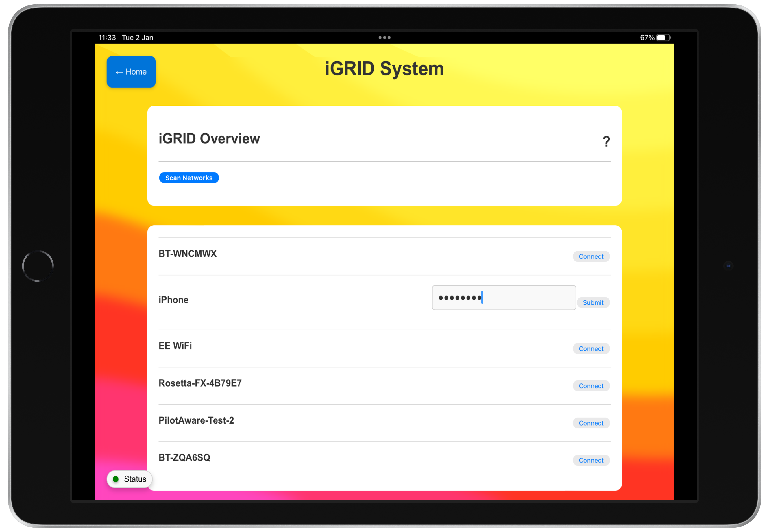Connect to the EE WiFi network
Image resolution: width=769 pixels, height=532 pixels.
click(x=591, y=348)
